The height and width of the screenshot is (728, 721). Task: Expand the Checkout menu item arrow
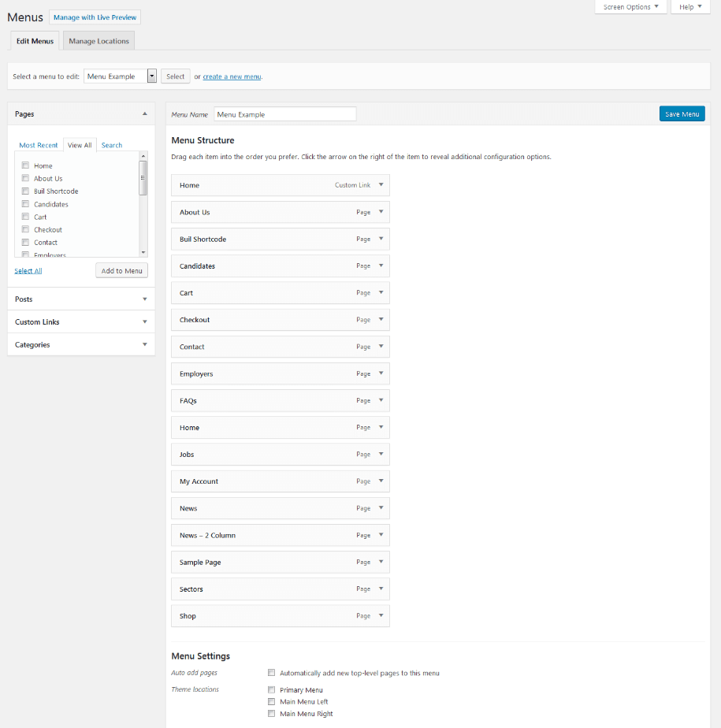point(381,319)
